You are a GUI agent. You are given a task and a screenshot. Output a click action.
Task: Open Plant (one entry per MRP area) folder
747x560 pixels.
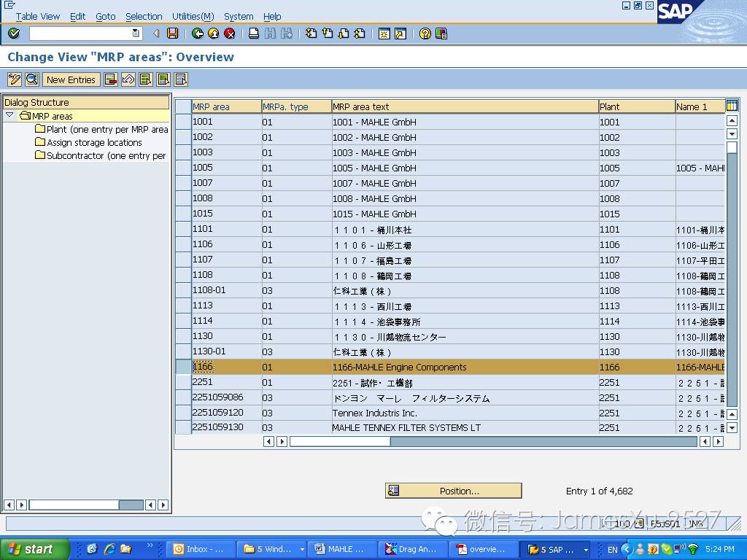[x=101, y=129]
